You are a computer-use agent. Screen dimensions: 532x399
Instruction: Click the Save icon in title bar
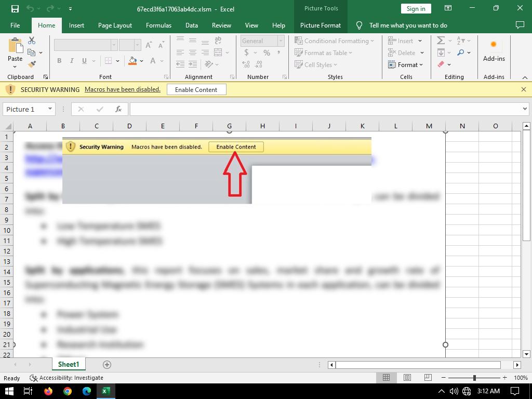15,8
